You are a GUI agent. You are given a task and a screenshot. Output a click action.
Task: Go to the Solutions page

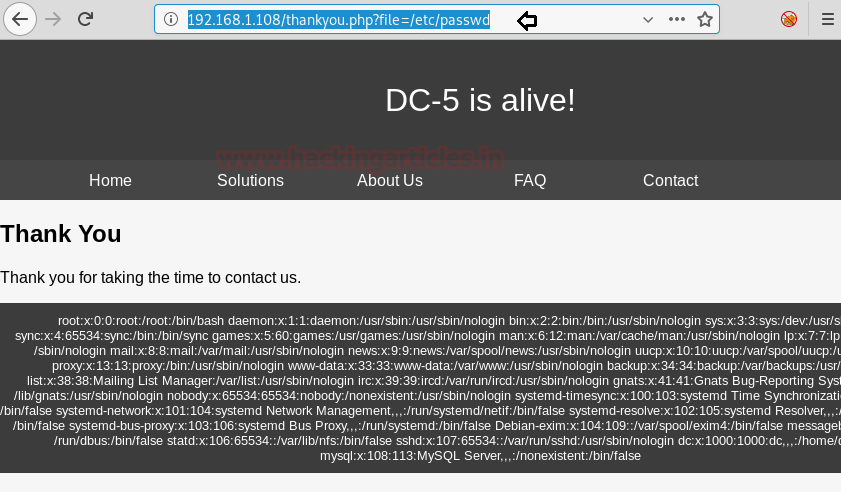[250, 180]
